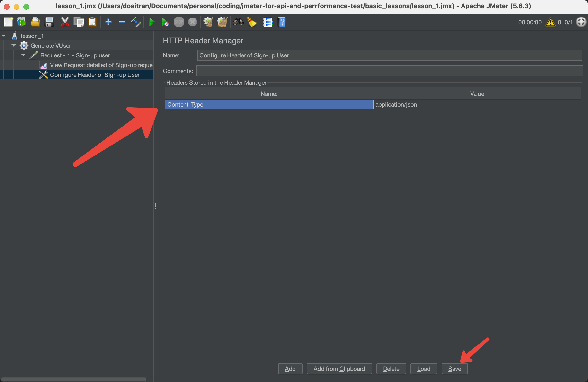Image resolution: width=588 pixels, height=382 pixels.
Task: Open the Function Helper dialog icon
Action: coord(267,22)
